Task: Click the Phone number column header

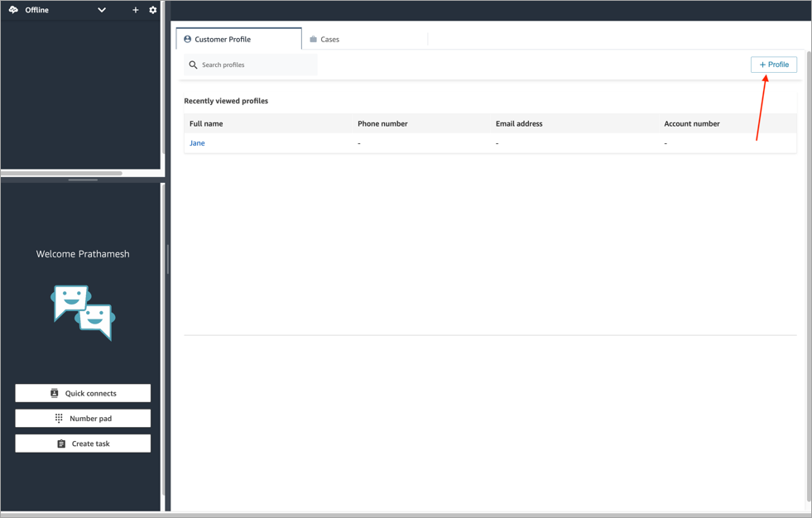Action: (x=382, y=123)
